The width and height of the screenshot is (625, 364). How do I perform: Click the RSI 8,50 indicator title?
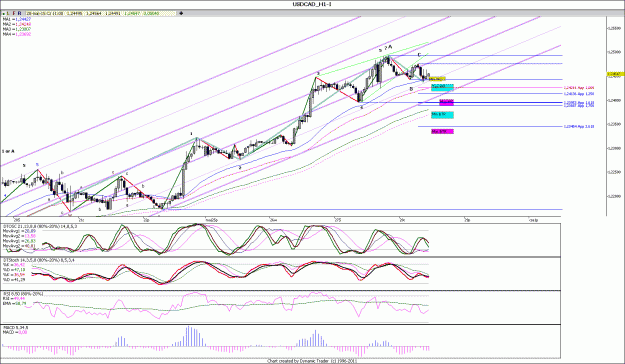pos(23,294)
